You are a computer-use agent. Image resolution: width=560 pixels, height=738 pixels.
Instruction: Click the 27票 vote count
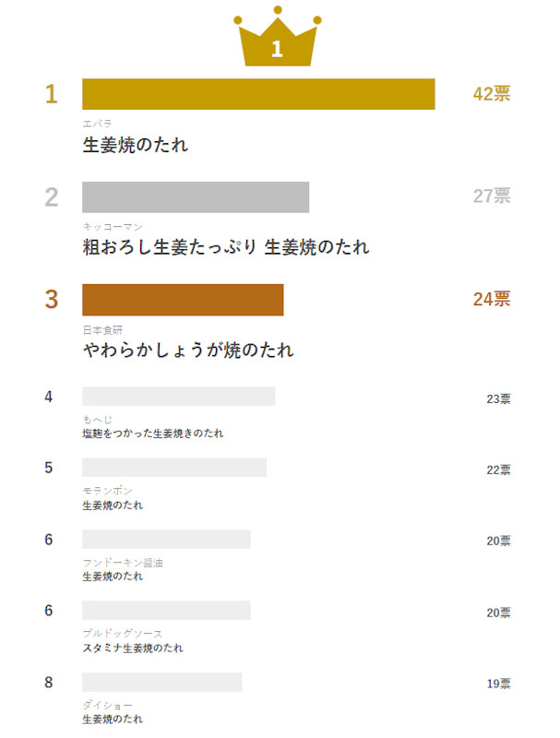coord(492,196)
